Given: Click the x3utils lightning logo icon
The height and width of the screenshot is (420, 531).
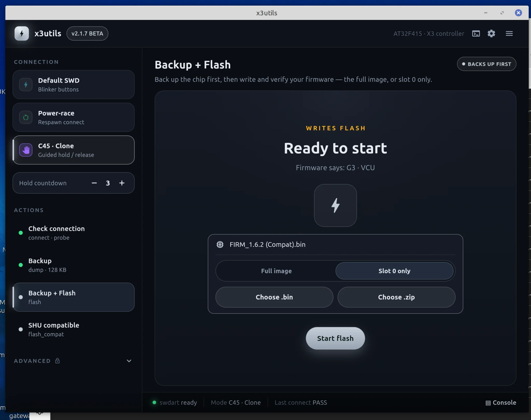Looking at the screenshot, I should pos(22,33).
